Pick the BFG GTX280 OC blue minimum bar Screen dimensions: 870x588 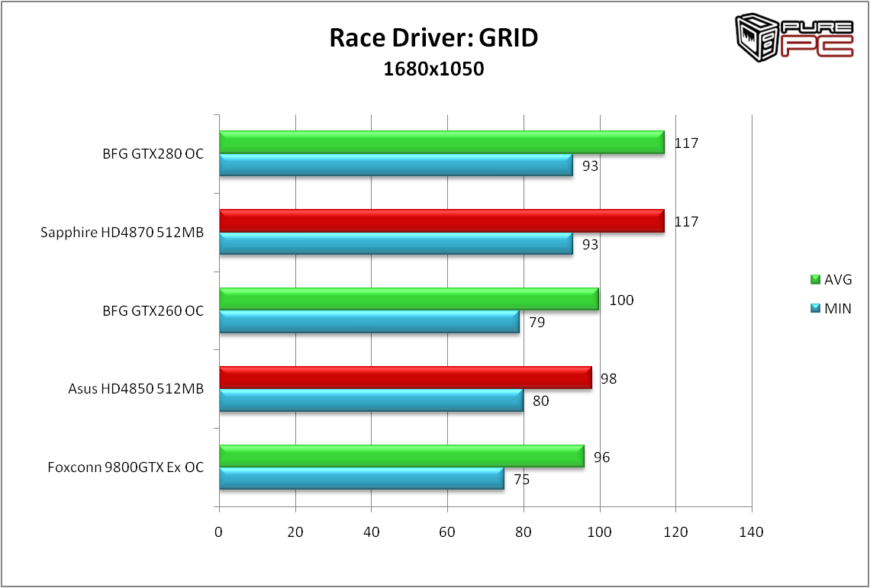[395, 165]
